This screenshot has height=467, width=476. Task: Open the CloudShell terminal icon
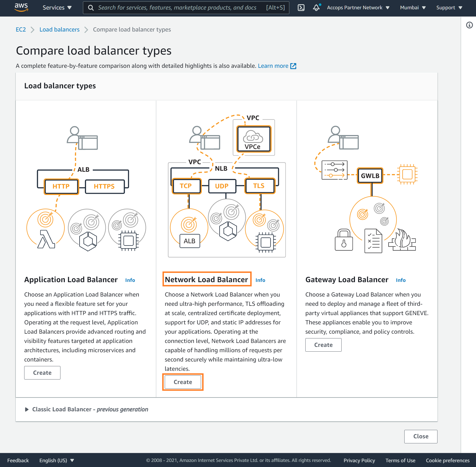pyautogui.click(x=301, y=8)
